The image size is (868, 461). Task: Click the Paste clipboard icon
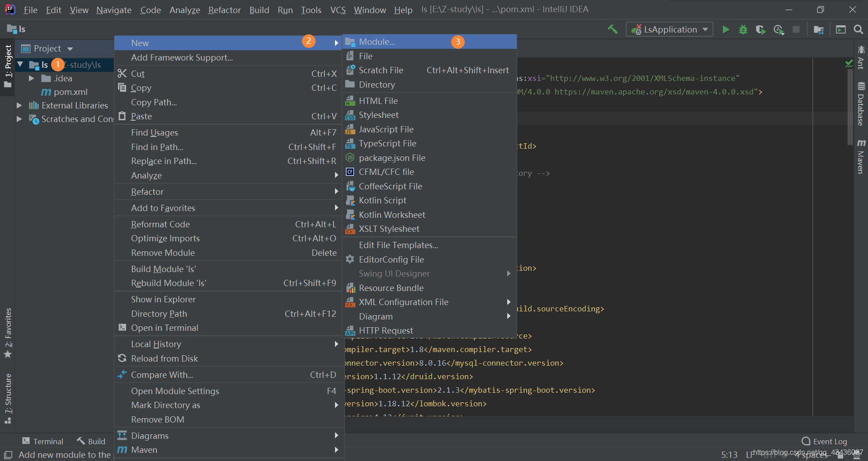point(122,116)
